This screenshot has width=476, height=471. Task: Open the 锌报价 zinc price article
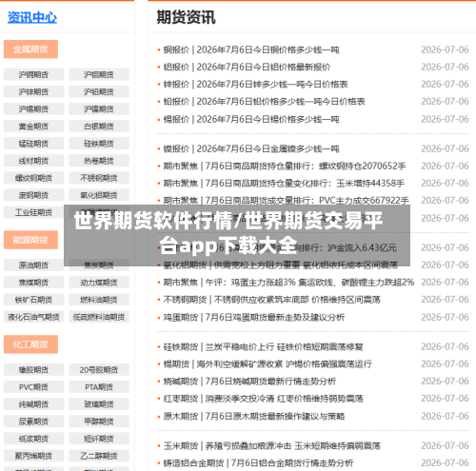click(x=255, y=84)
